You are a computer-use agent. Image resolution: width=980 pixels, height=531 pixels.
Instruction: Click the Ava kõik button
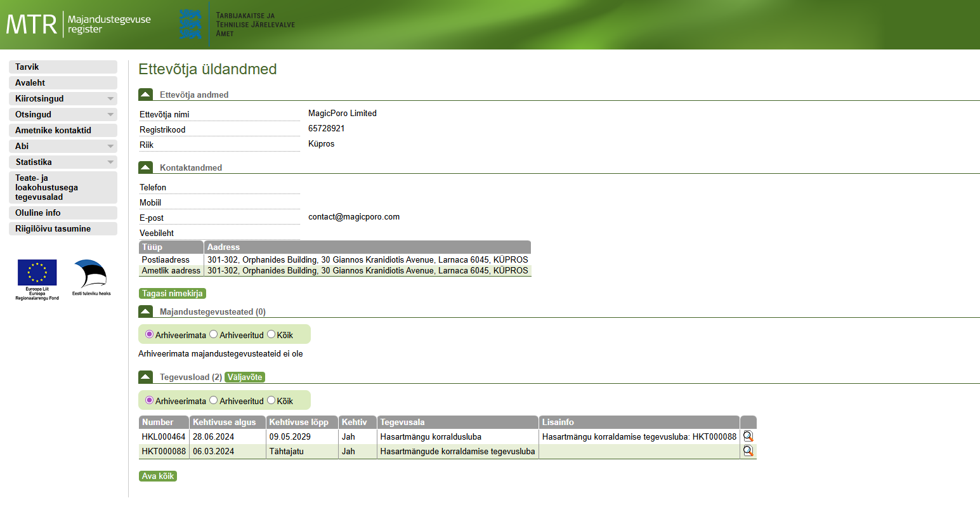click(158, 476)
